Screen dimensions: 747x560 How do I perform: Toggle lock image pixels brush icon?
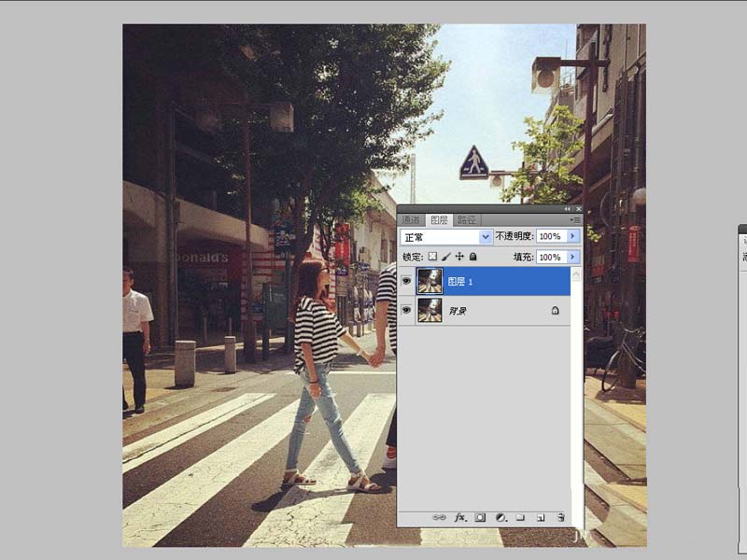pyautogui.click(x=446, y=257)
